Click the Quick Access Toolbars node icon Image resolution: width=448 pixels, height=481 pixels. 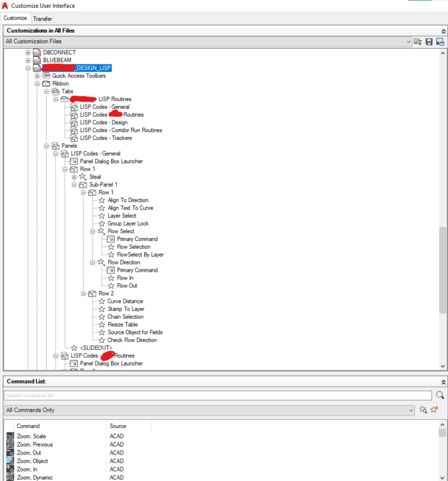coord(46,76)
